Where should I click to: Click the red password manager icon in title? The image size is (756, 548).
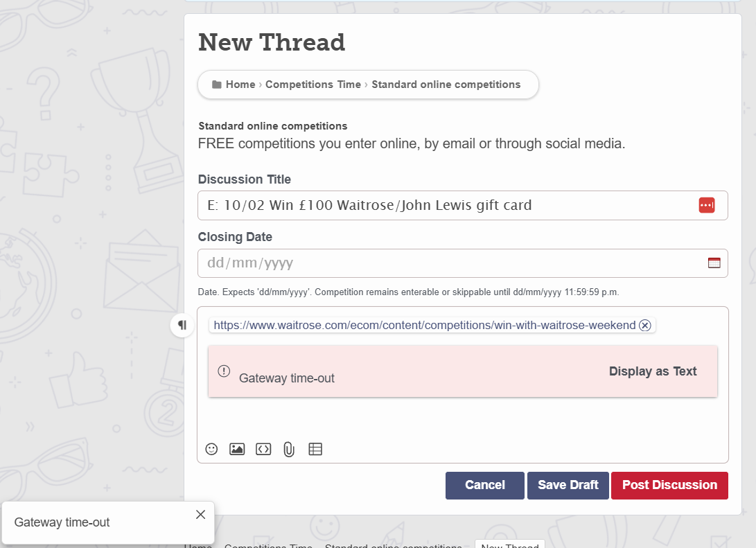pos(706,205)
